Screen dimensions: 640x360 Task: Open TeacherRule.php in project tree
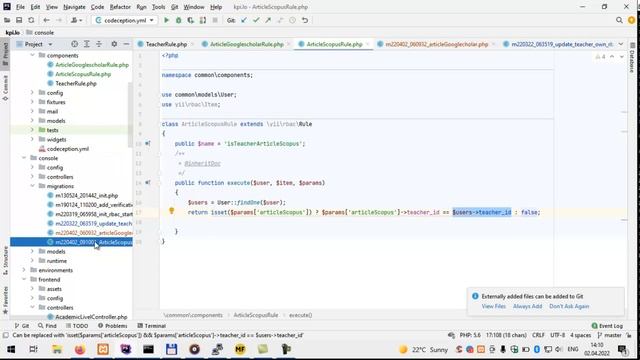tap(76, 83)
